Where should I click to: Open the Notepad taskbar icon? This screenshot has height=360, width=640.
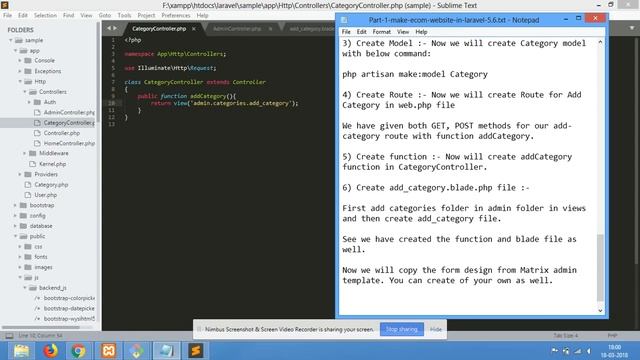[x=167, y=351]
